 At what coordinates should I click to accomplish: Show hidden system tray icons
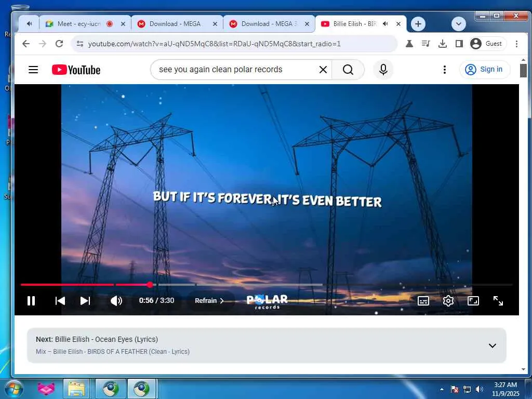pos(442,390)
